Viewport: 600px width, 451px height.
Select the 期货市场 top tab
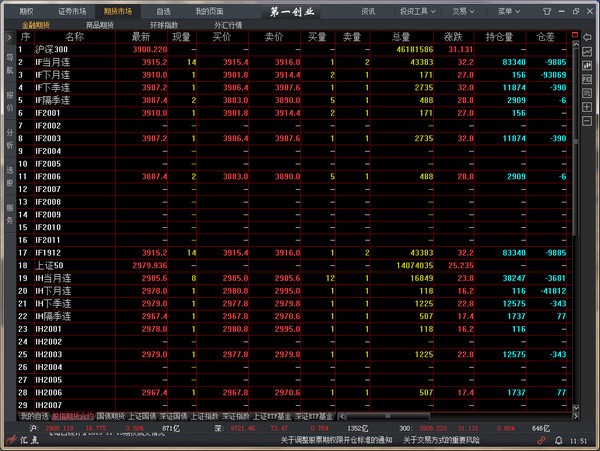pyautogui.click(x=118, y=11)
